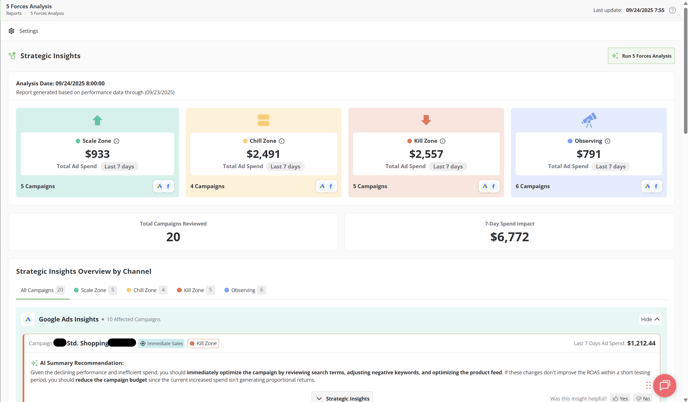Click the Scale Zone info icon
This screenshot has width=688, height=402.
[x=117, y=141]
